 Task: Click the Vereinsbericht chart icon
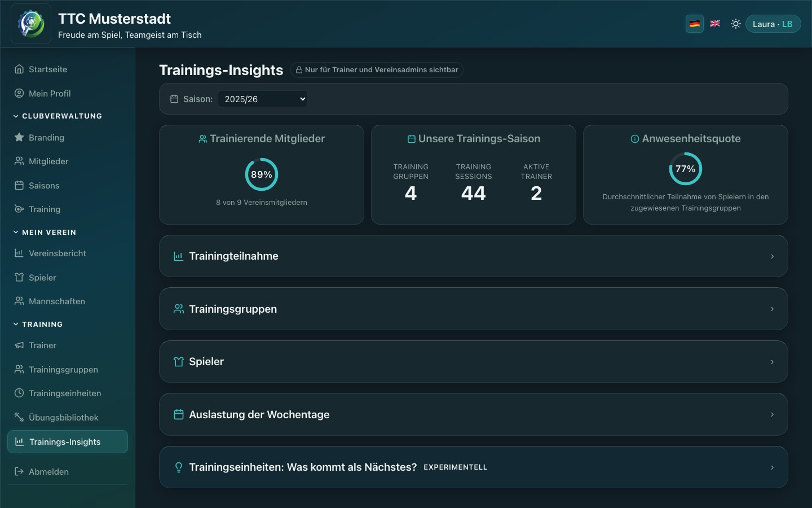pyautogui.click(x=19, y=253)
